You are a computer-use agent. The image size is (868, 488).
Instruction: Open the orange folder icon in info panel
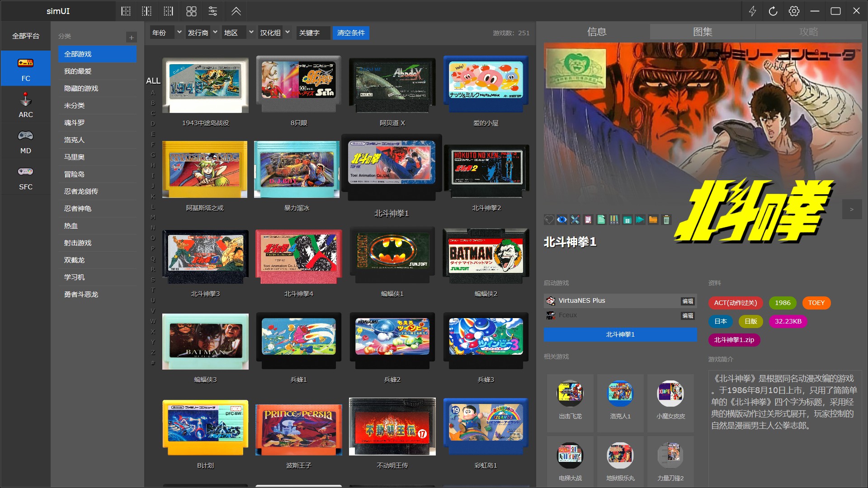click(x=653, y=220)
